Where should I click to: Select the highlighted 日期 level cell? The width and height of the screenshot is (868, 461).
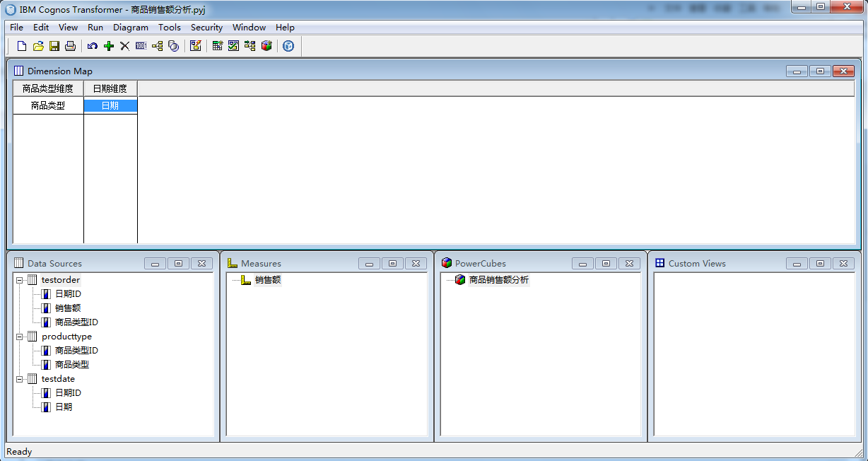tap(110, 105)
